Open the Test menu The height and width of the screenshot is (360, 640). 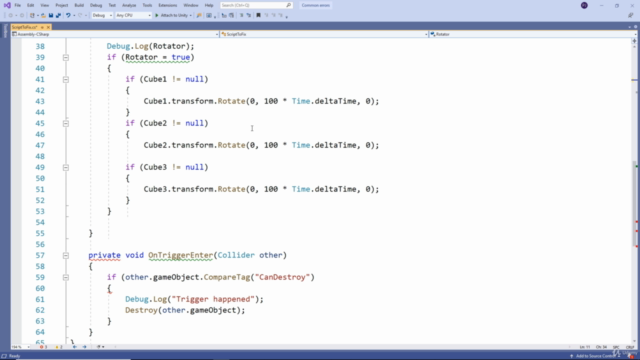(112, 5)
